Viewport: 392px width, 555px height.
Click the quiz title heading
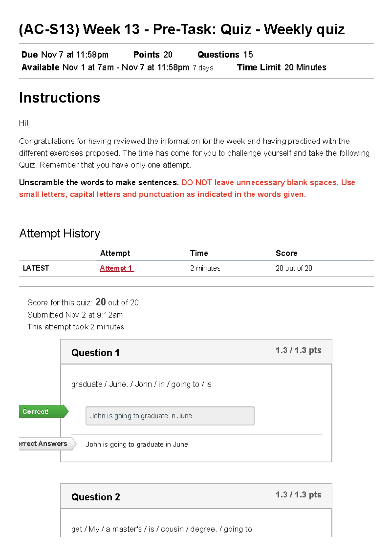pos(182,29)
